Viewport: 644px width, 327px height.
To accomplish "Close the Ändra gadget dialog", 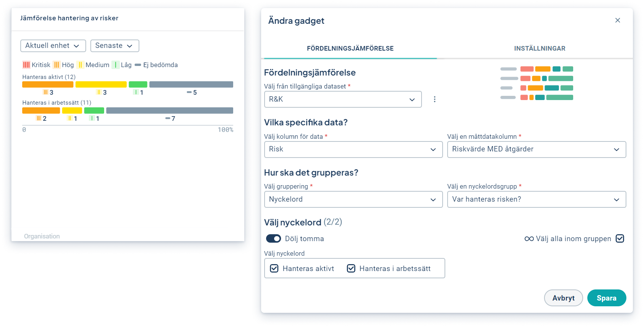I will (617, 20).
